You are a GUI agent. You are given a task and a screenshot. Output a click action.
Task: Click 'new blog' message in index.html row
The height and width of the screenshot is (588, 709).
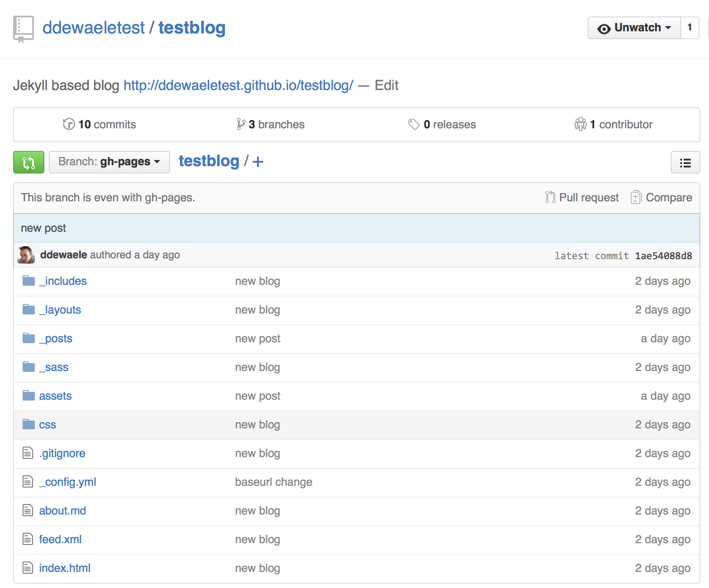coord(258,568)
